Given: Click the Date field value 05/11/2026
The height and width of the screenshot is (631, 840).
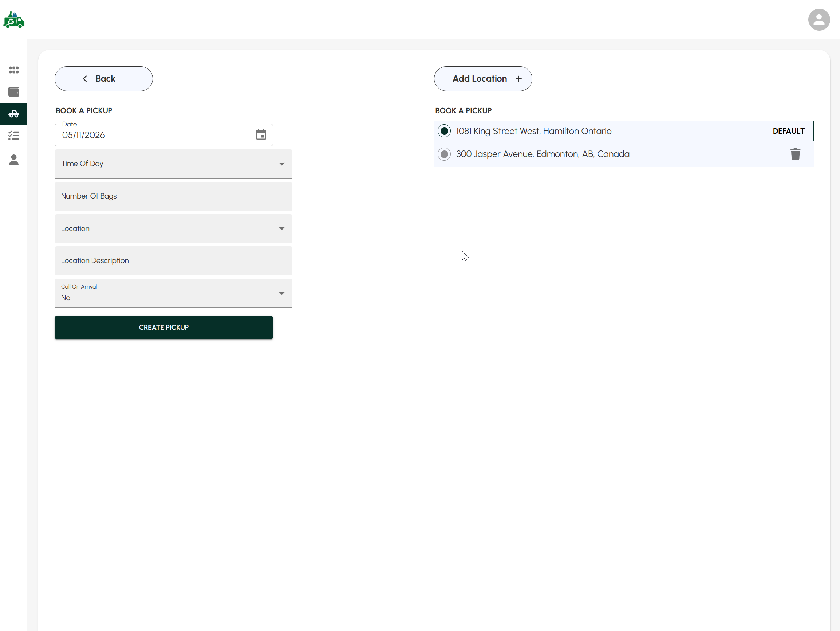Looking at the screenshot, I should tap(83, 135).
